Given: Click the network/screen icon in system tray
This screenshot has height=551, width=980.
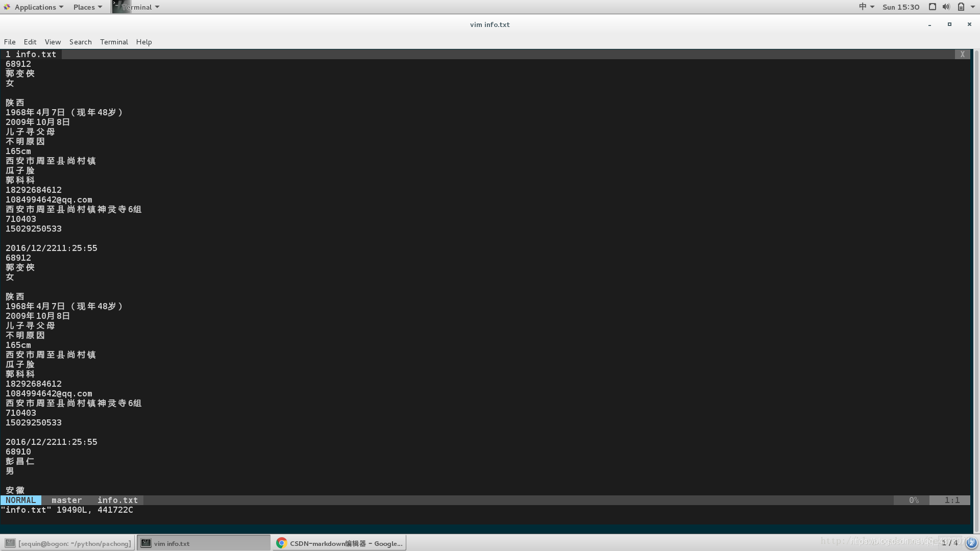Looking at the screenshot, I should pos(932,7).
